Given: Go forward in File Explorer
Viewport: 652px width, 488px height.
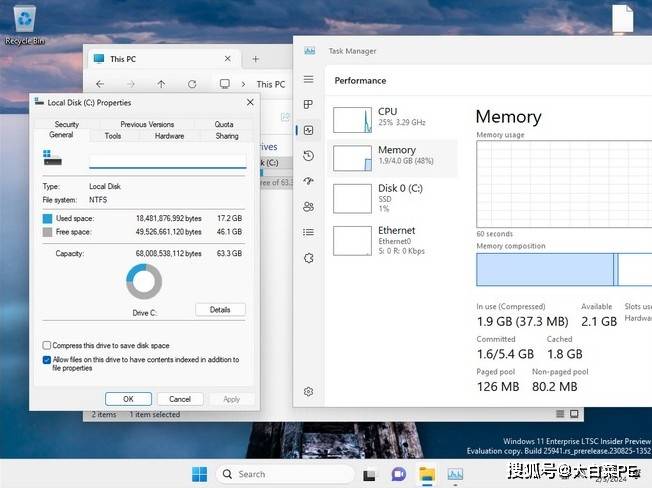Looking at the screenshot, I should [131, 84].
